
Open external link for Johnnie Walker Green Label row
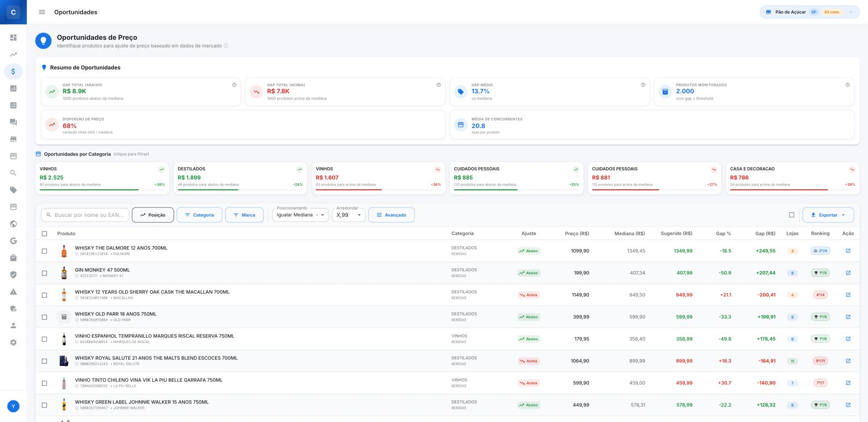(848, 405)
